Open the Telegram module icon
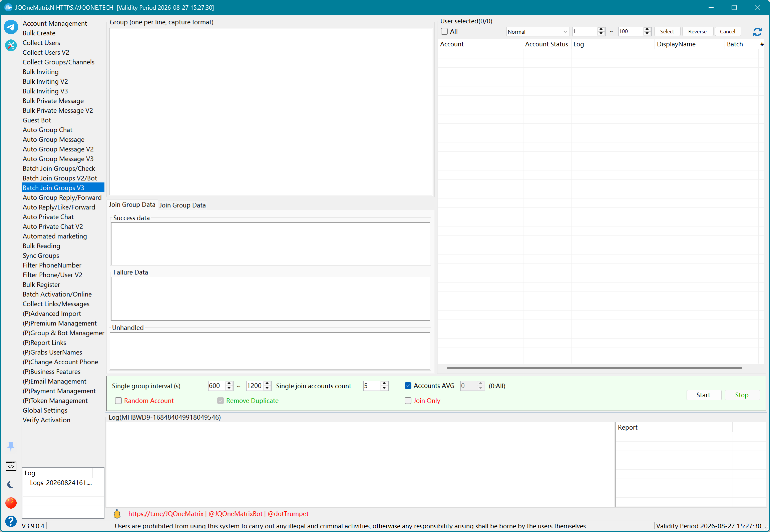The width and height of the screenshot is (770, 532). (11, 27)
